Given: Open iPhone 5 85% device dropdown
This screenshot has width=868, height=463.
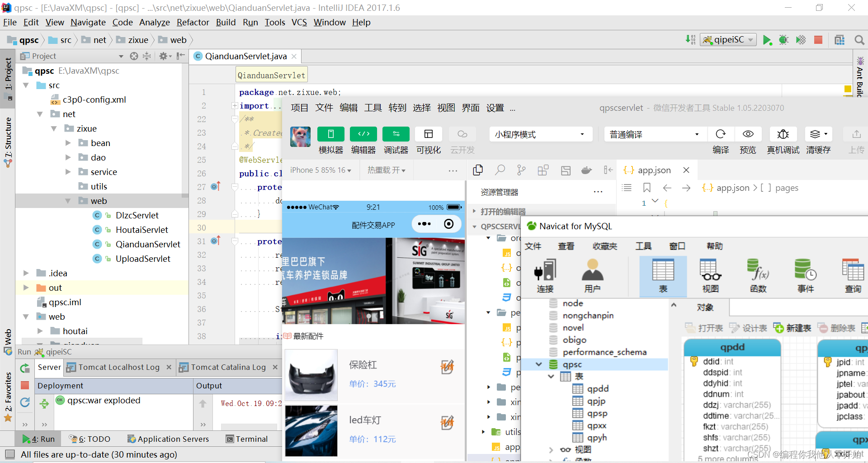Looking at the screenshot, I should 321,170.
